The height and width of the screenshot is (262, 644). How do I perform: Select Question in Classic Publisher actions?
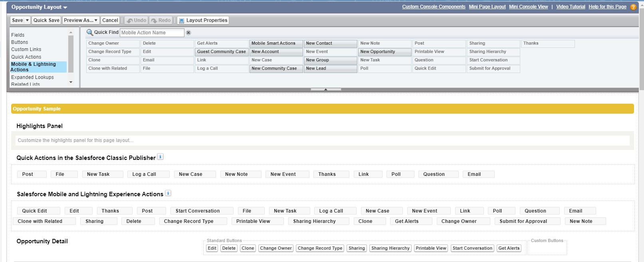(x=438, y=174)
